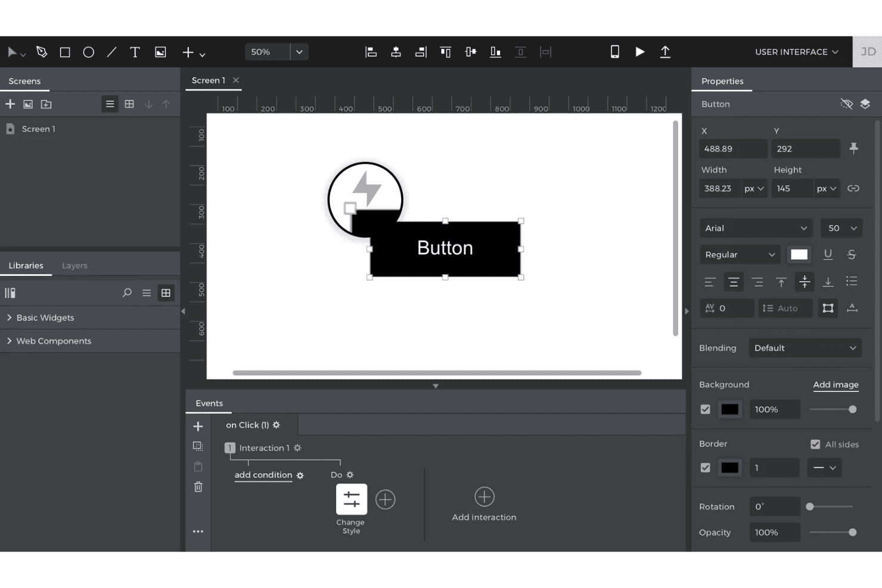882x588 pixels.
Task: Apply underline text formatting
Action: click(x=828, y=254)
